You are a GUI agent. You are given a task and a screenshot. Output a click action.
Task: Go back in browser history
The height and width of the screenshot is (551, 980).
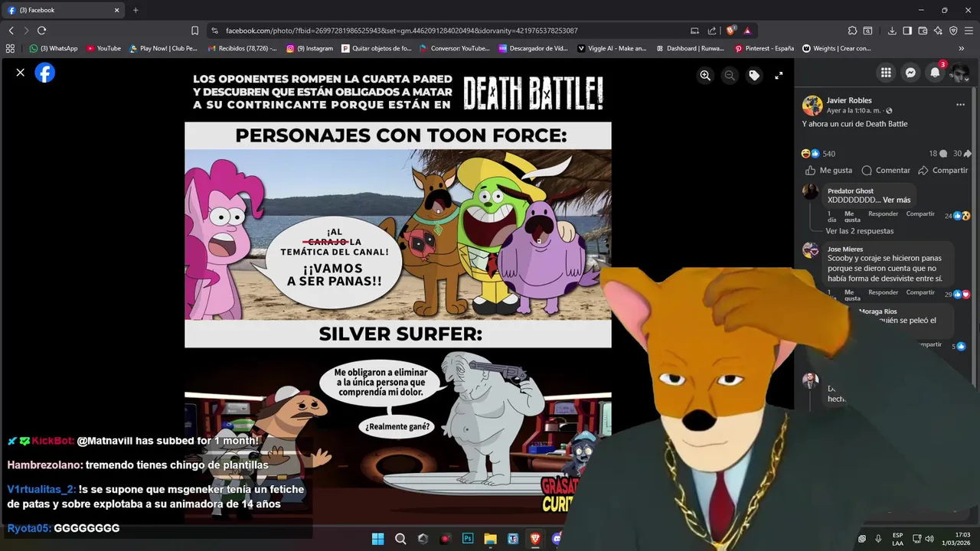click(x=11, y=31)
